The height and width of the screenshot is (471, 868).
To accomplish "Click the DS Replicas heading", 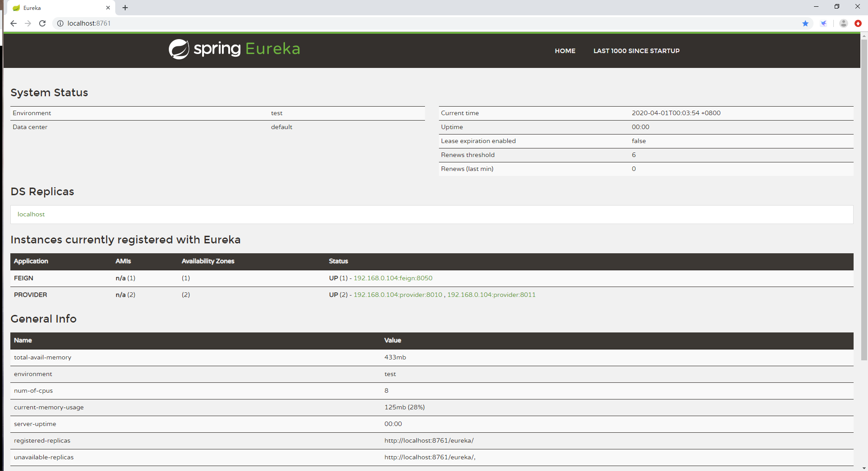I will (x=42, y=192).
